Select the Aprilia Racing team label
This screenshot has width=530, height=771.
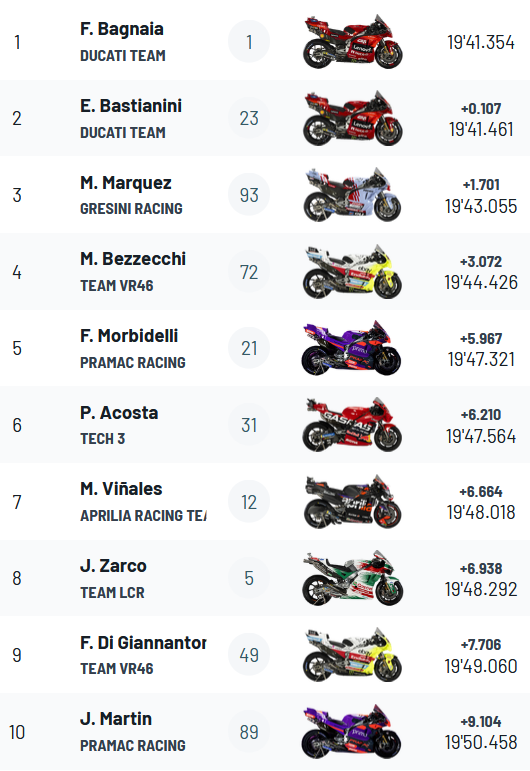[x=143, y=516]
